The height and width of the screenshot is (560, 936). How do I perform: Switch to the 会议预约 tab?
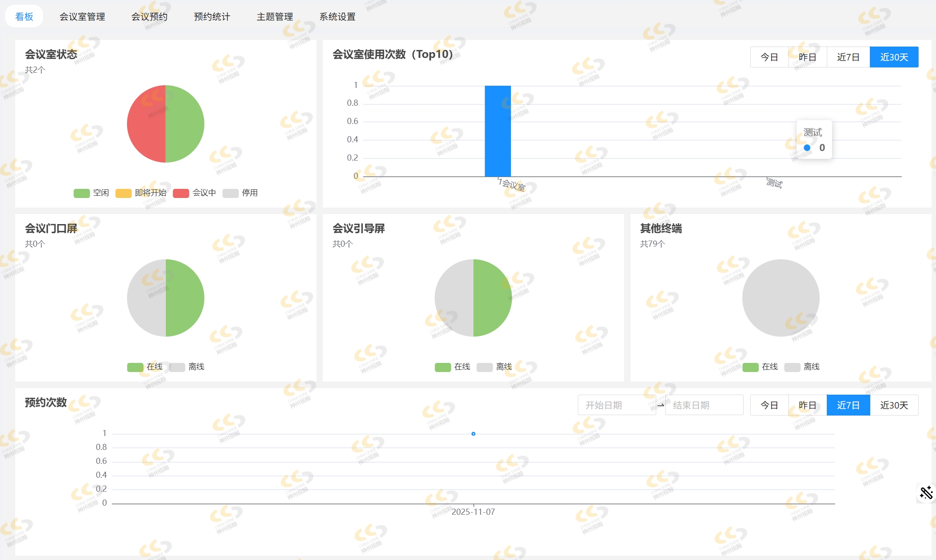(149, 17)
